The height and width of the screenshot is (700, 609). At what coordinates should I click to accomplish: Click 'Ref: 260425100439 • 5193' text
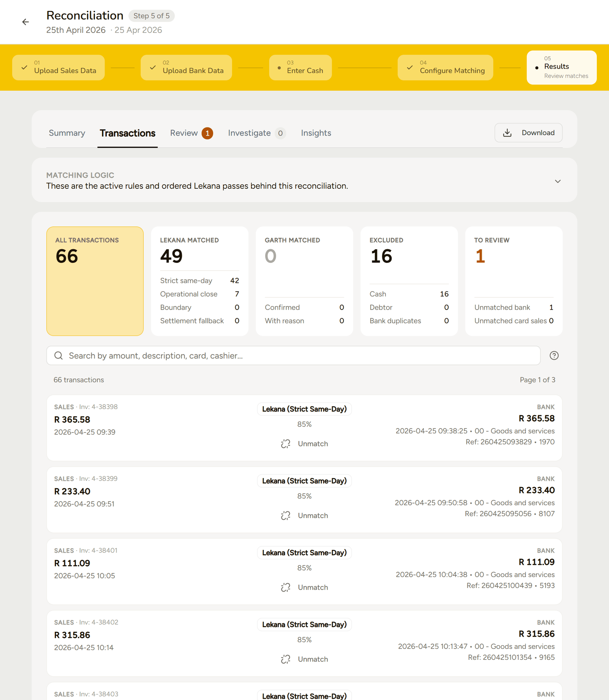[x=511, y=586]
